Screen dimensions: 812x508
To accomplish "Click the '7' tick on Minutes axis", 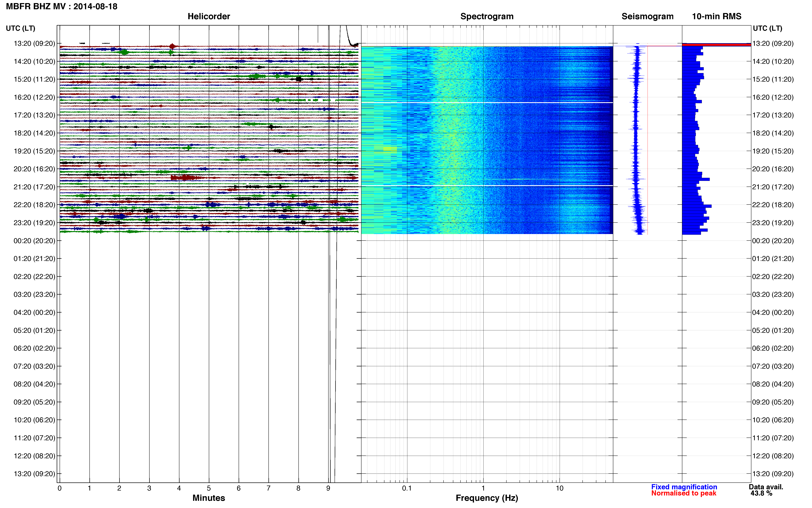I will point(269,488).
